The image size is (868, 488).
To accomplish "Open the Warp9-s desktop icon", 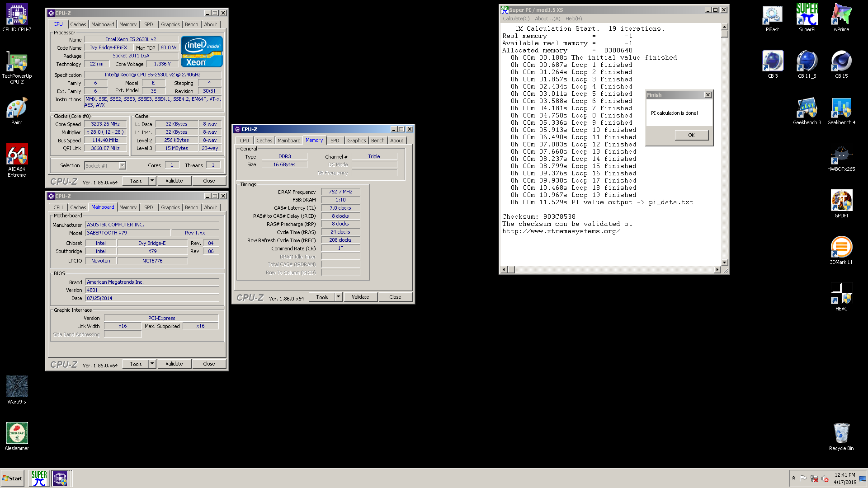I will pyautogui.click(x=17, y=390).
